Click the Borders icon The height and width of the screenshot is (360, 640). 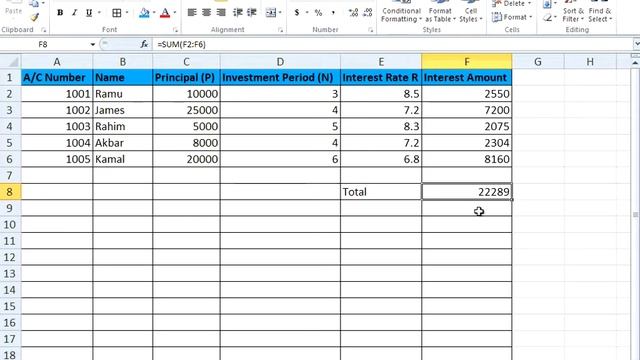pos(117,13)
